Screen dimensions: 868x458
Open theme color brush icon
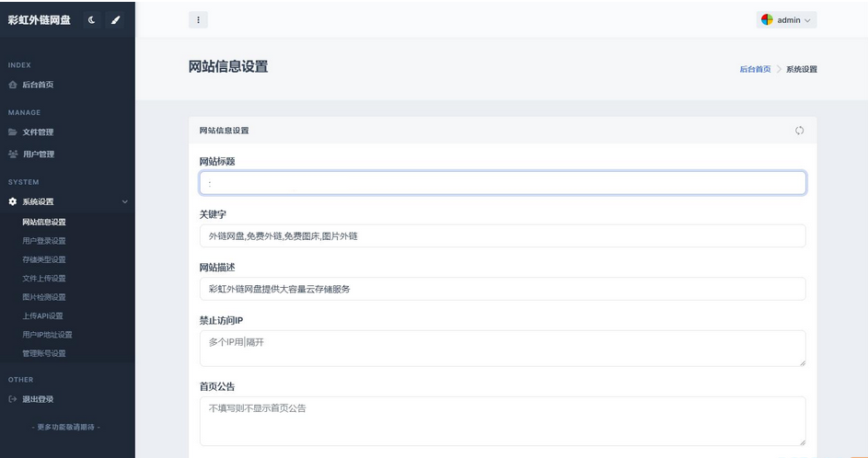(115, 20)
